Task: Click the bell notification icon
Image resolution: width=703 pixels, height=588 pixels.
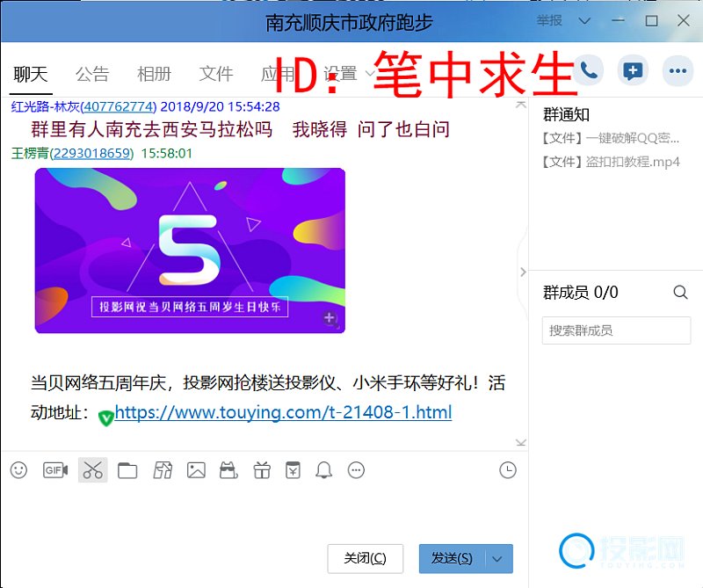Action: [x=323, y=470]
